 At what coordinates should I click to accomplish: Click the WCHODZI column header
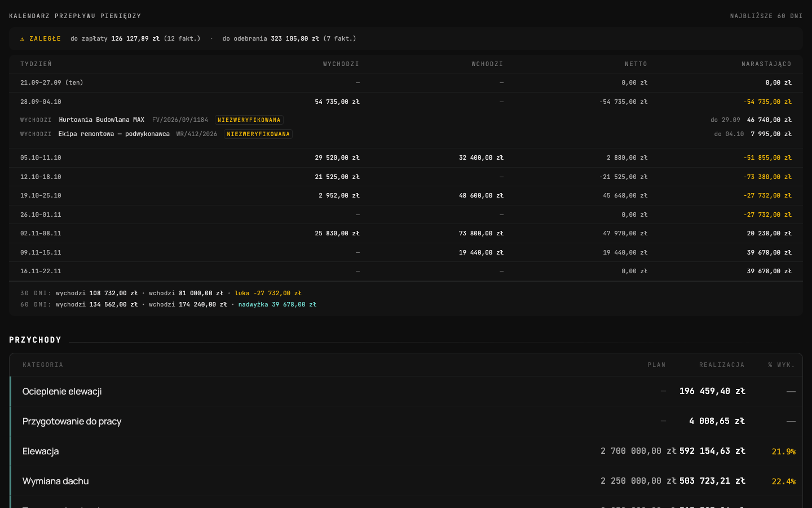487,64
